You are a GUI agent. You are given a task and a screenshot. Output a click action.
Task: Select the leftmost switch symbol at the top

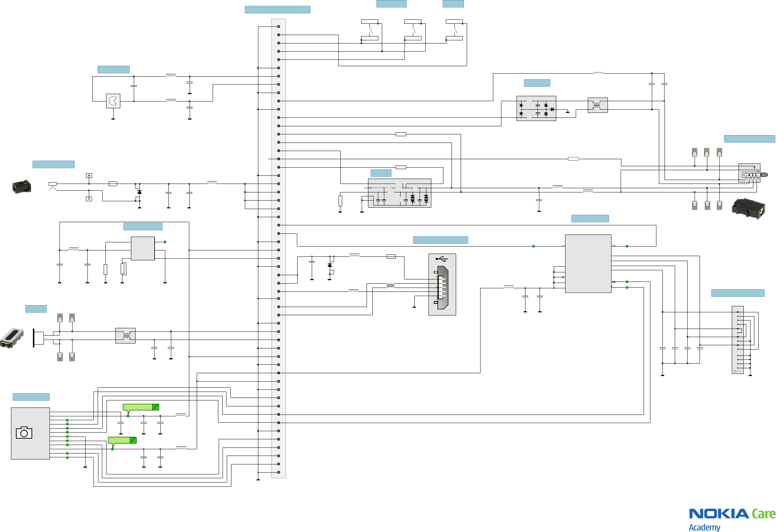[x=370, y=30]
